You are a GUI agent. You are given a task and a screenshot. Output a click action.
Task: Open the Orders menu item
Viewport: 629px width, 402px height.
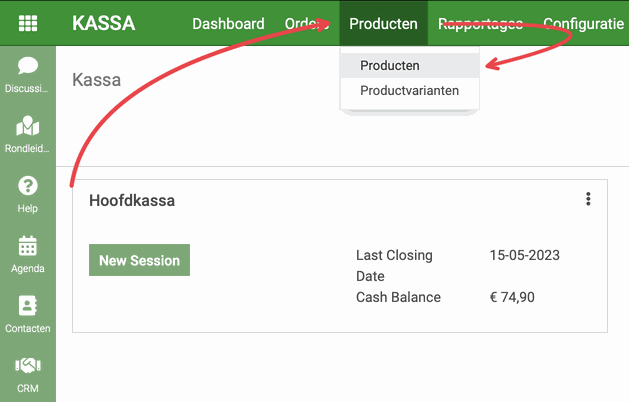tap(307, 24)
